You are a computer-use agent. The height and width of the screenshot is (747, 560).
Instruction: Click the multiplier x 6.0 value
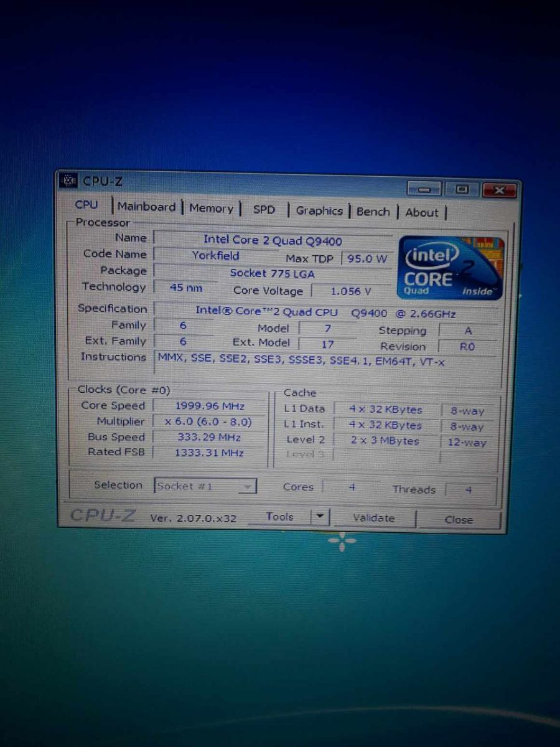click(x=208, y=421)
